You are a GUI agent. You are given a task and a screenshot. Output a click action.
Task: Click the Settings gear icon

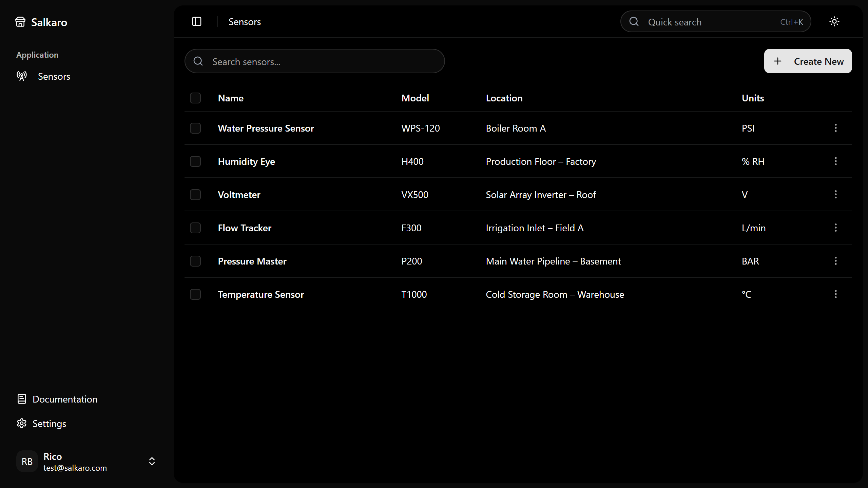[21, 423]
